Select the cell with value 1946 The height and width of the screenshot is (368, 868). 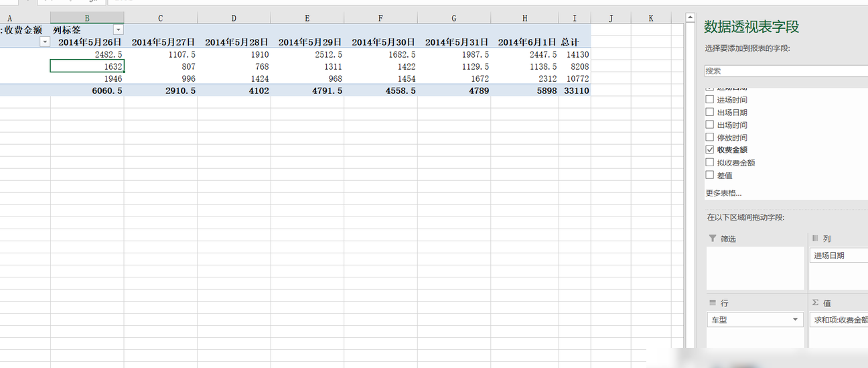87,78
